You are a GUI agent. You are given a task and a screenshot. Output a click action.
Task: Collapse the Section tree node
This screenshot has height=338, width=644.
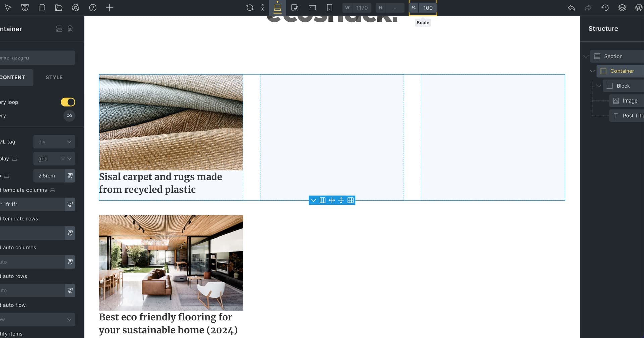coord(586,56)
